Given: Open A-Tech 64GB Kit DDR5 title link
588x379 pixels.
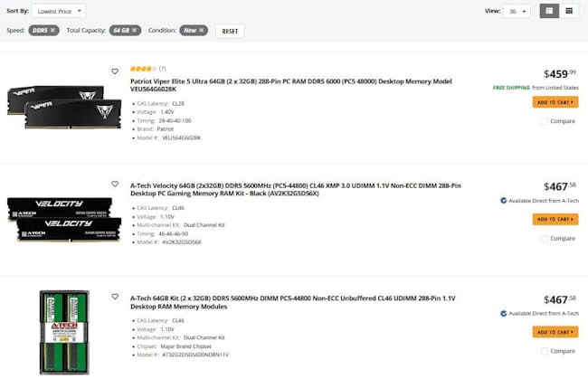Looking at the screenshot, I should pyautogui.click(x=292, y=302).
